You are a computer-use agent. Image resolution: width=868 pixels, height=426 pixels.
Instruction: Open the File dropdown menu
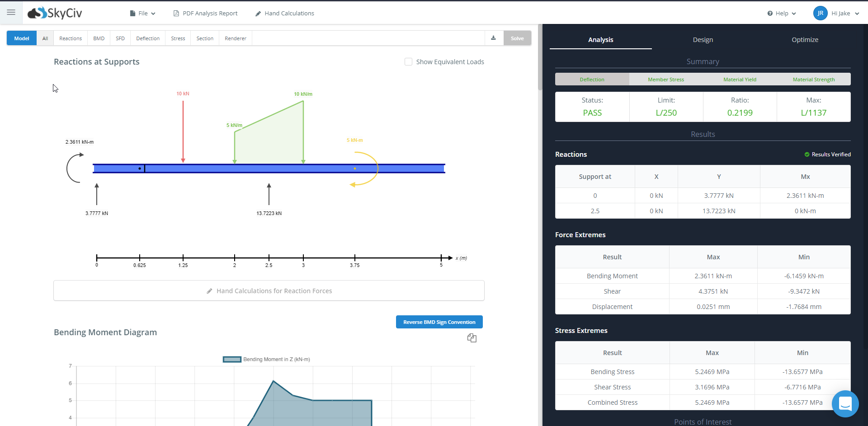pos(142,14)
